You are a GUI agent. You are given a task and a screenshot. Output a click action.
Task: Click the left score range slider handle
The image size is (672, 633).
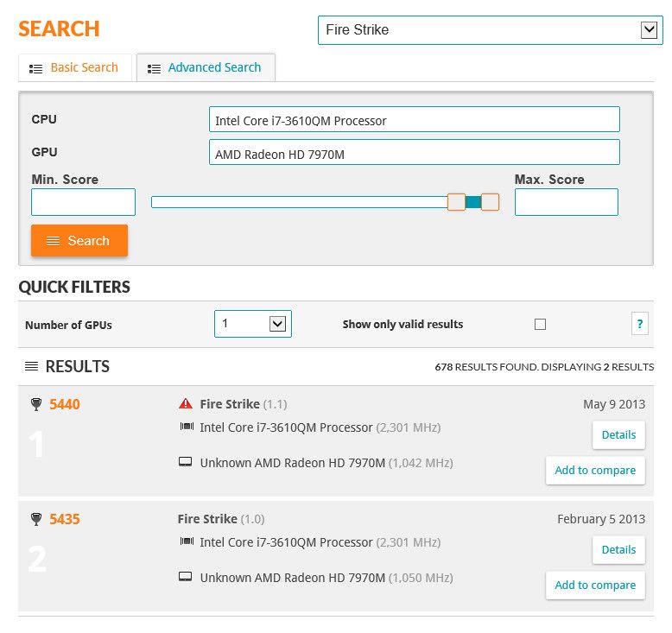pyautogui.click(x=456, y=202)
